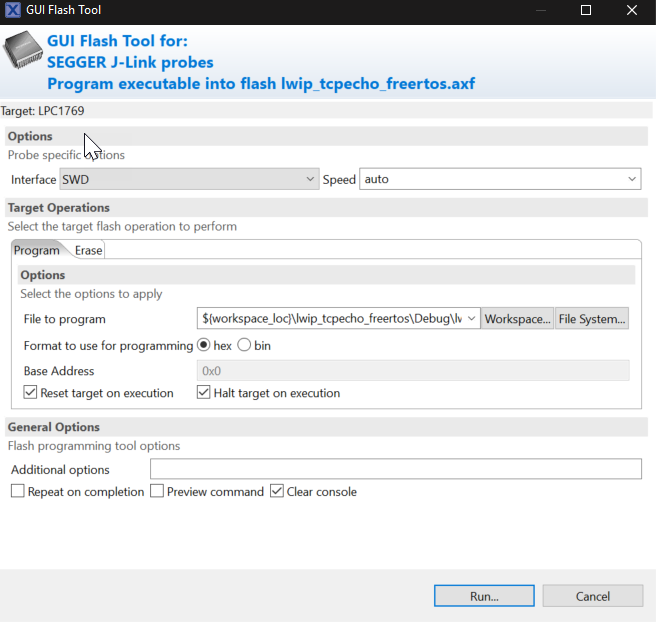Click 'Flash programming tool options' text
This screenshot has width=656, height=622.
[x=94, y=445]
